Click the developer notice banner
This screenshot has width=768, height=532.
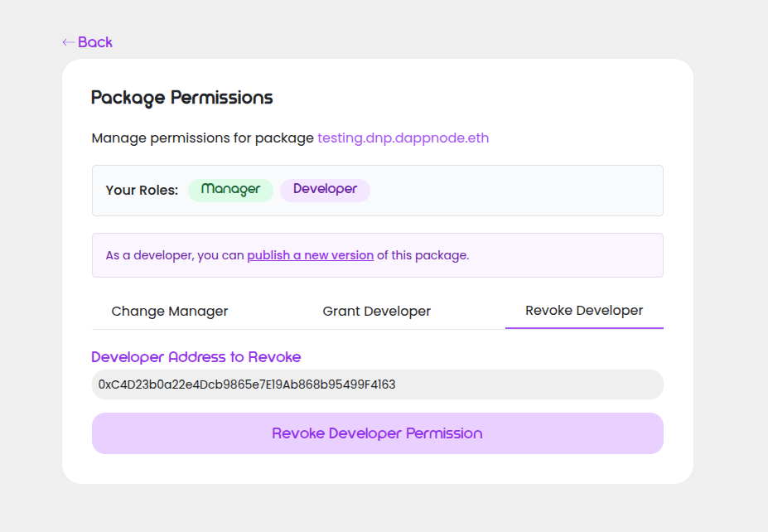[377, 254]
